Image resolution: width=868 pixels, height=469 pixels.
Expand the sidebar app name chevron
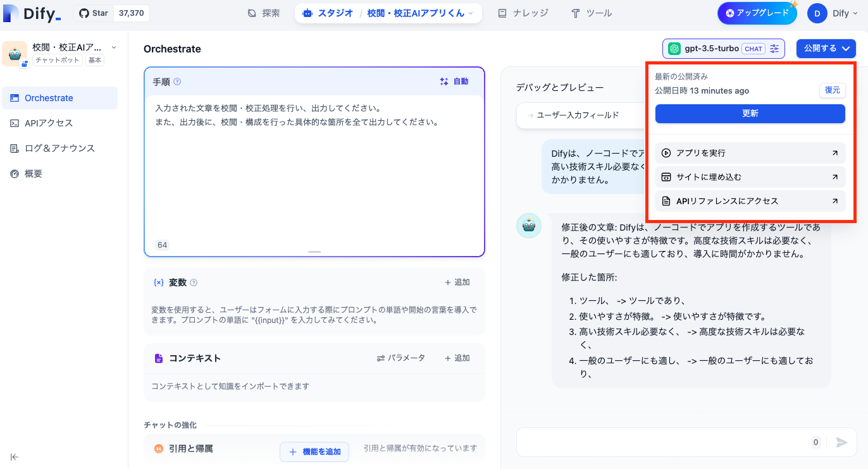click(x=114, y=47)
